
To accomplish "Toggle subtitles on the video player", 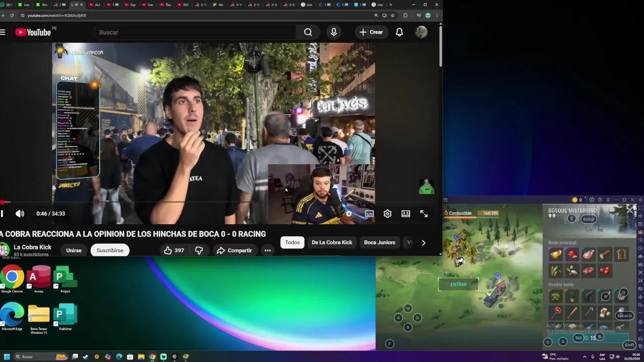I will [x=369, y=214].
